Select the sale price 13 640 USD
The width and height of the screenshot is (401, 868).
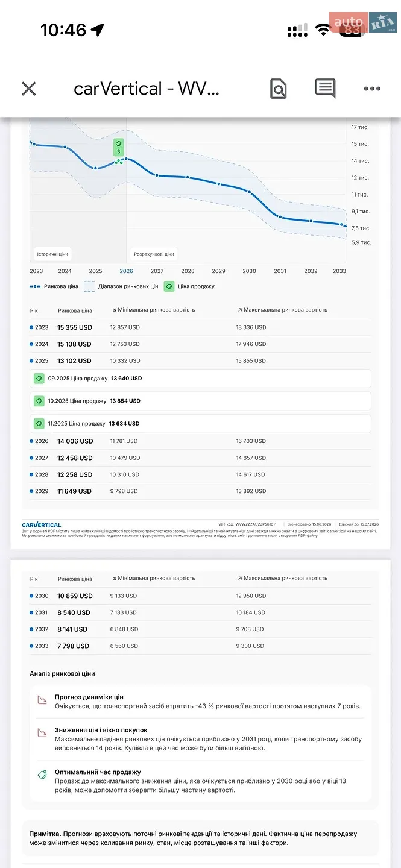pos(127,379)
